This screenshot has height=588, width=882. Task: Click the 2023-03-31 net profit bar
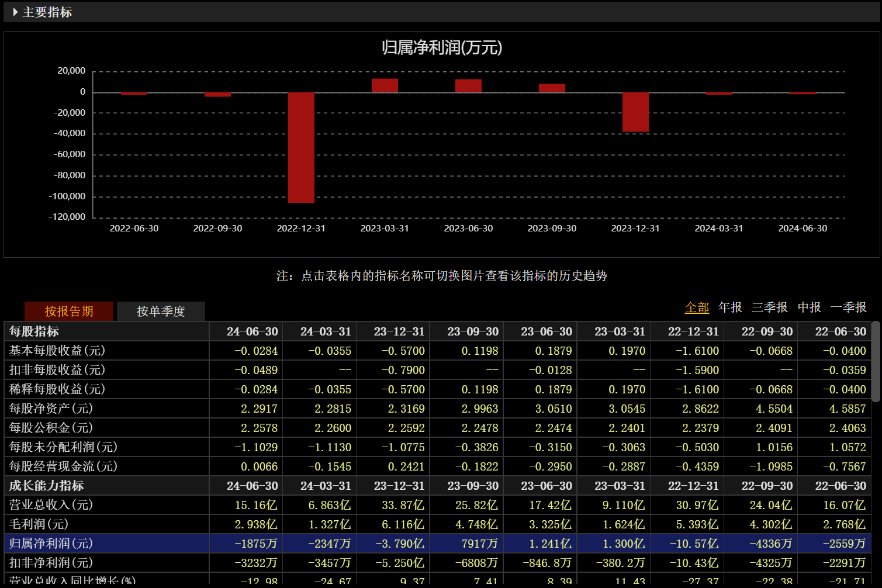(x=385, y=85)
